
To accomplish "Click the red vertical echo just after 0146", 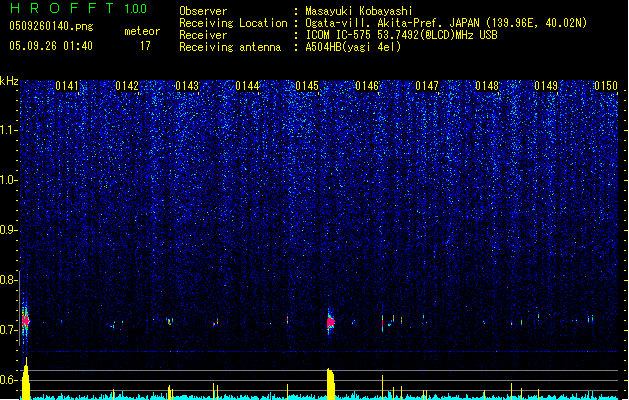I will tap(382, 323).
